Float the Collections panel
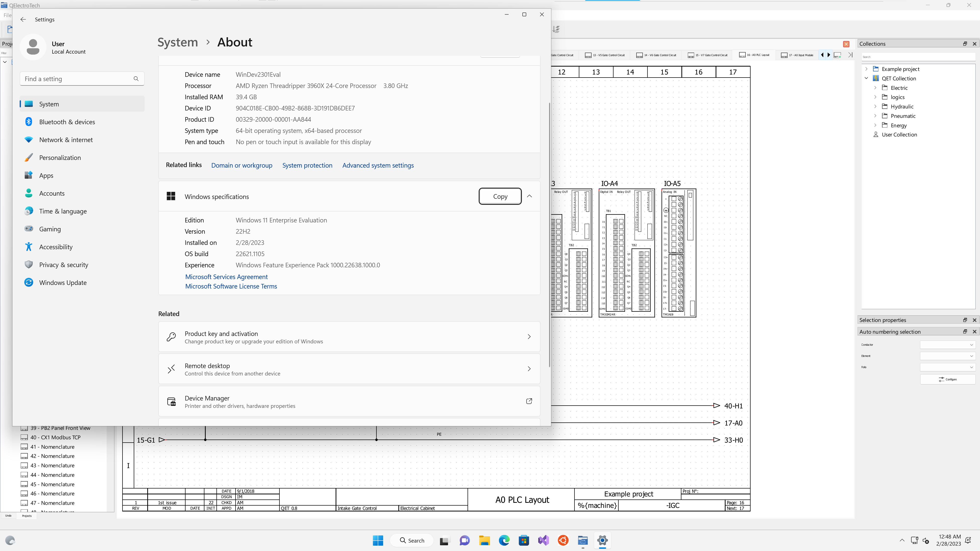Image resolution: width=980 pixels, height=551 pixels. pyautogui.click(x=965, y=44)
